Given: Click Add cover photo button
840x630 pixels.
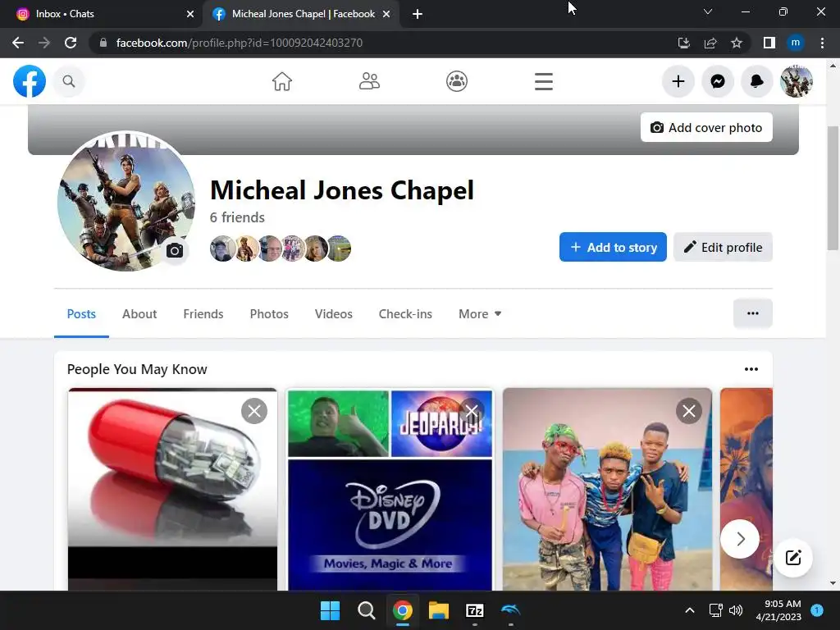Looking at the screenshot, I should (706, 127).
